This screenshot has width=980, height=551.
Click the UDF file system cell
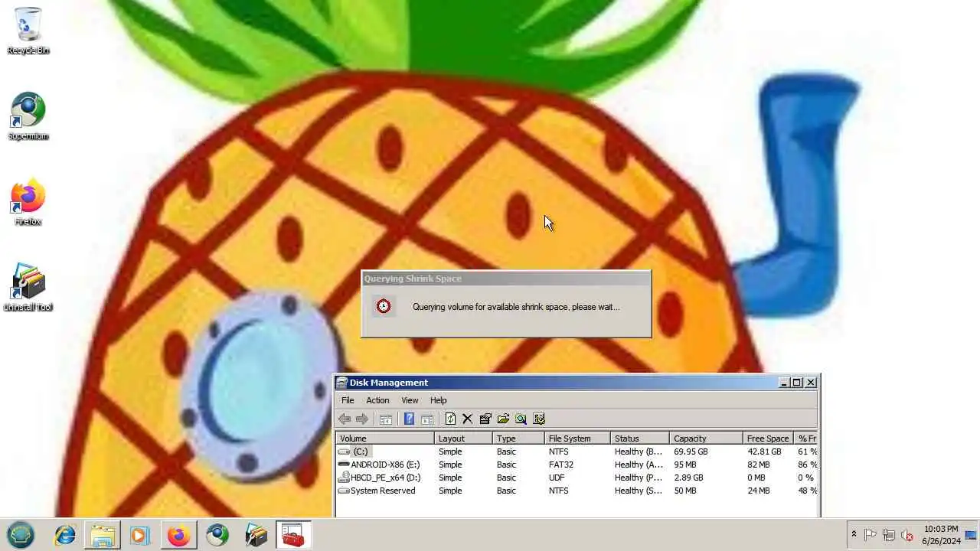coord(557,478)
